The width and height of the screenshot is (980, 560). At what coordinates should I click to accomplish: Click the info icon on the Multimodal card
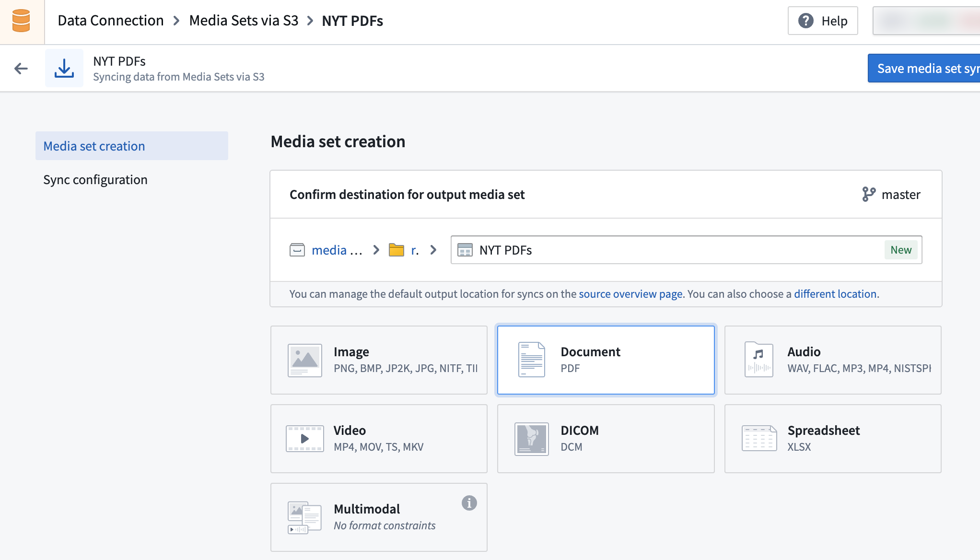click(x=469, y=503)
